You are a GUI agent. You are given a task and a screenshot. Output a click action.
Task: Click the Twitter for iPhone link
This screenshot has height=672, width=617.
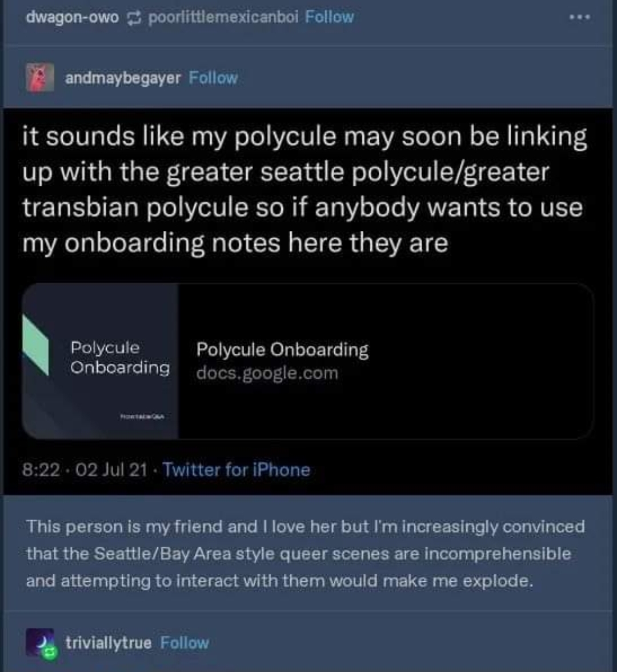pyautogui.click(x=236, y=470)
